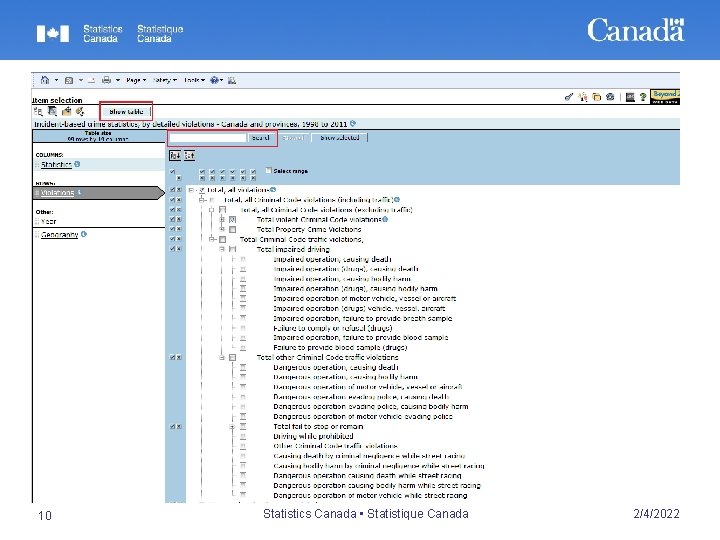Click in the item search text field

tap(208, 138)
